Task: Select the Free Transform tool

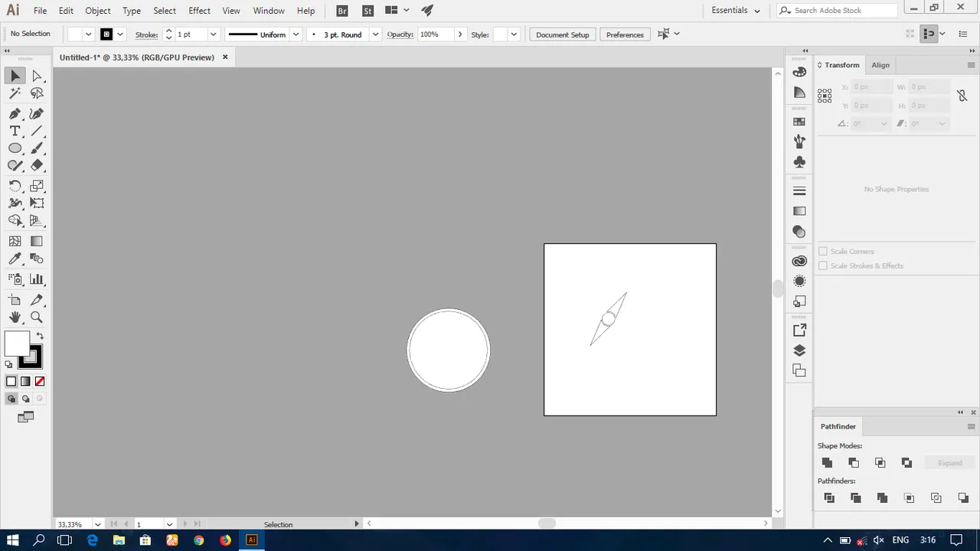Action: click(x=37, y=204)
